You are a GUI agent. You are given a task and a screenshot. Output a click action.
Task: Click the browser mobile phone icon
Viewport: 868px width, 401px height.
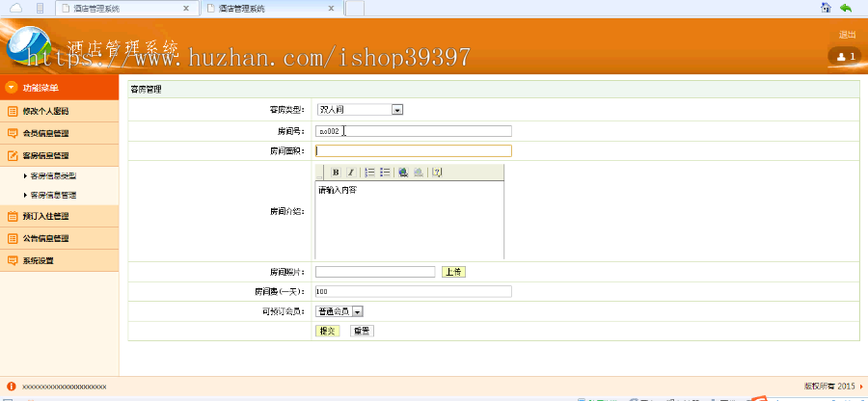[40, 8]
